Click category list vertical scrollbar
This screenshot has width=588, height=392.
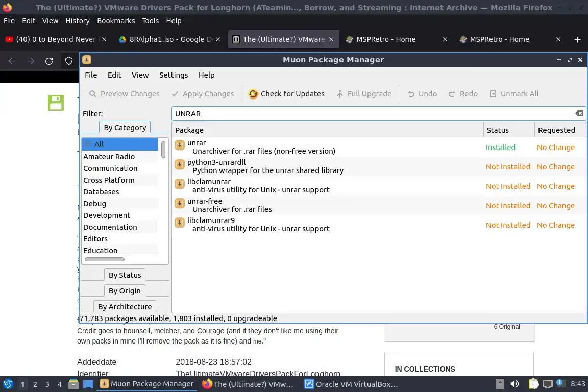click(163, 150)
